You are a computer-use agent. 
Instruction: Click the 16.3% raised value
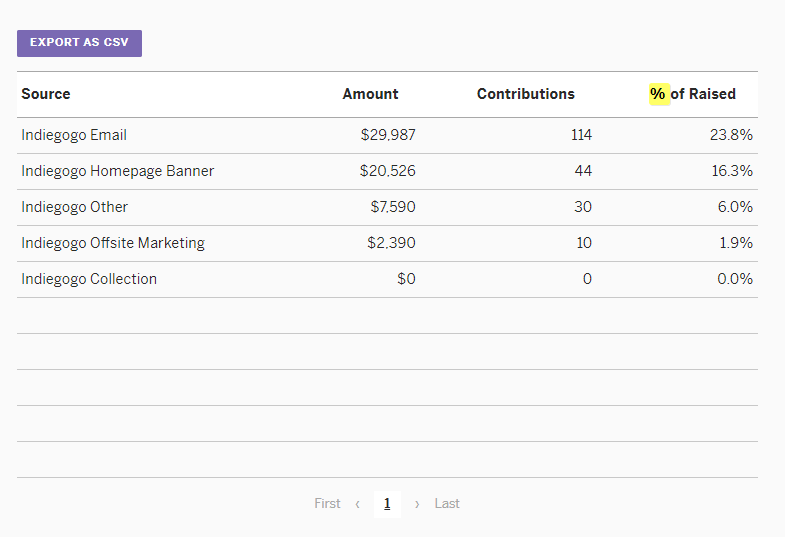pos(732,171)
